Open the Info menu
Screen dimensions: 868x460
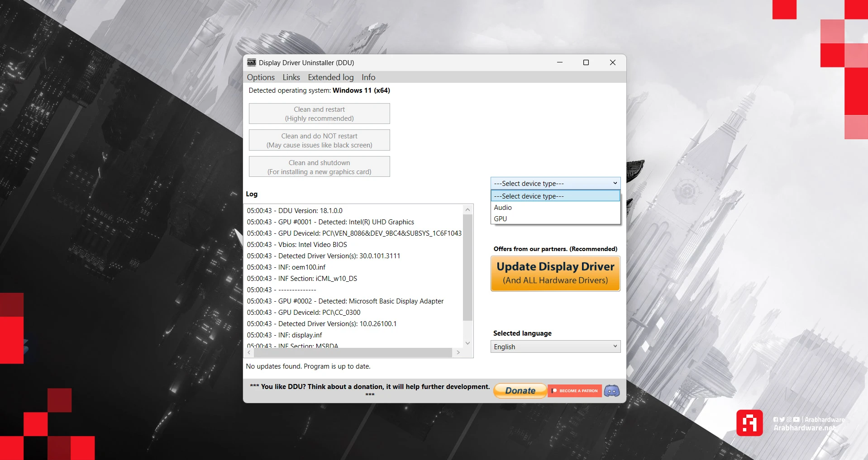[368, 77]
